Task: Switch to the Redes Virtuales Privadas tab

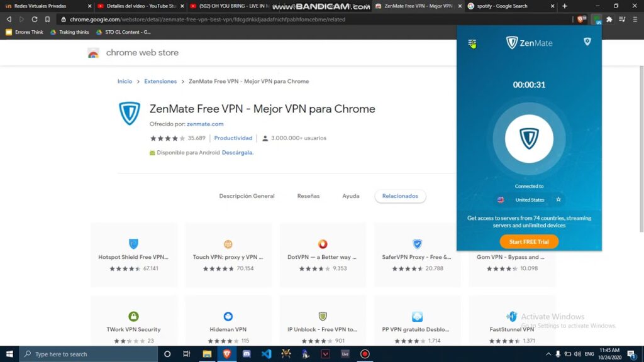Action: point(47,6)
